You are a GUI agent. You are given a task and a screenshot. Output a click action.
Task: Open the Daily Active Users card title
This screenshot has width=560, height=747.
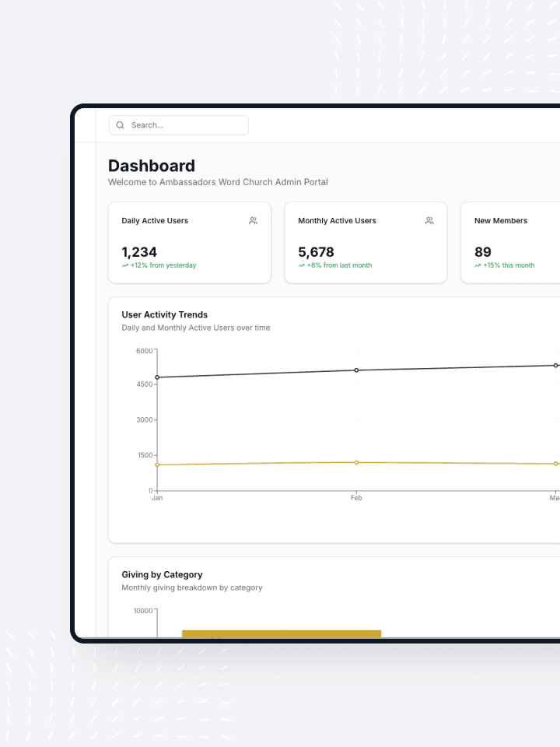(x=155, y=221)
